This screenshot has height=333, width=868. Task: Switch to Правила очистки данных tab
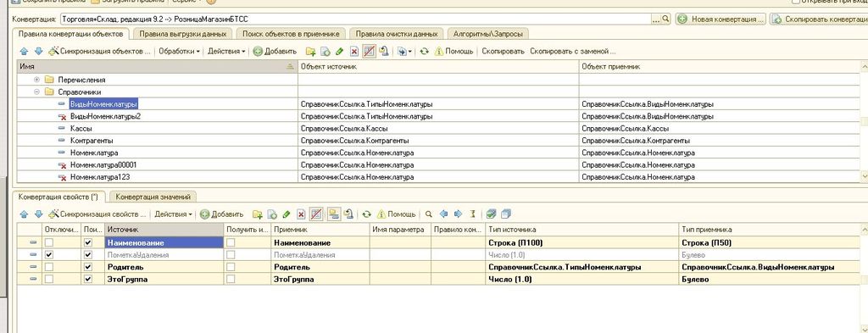397,34
